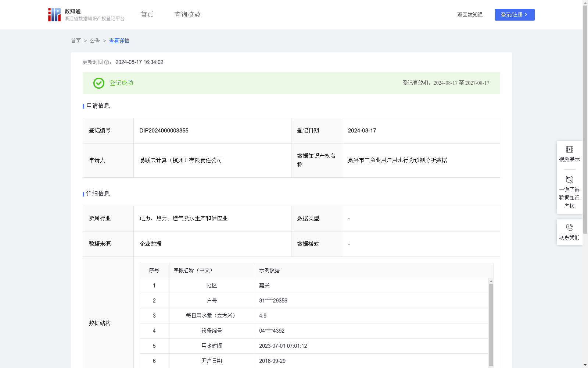Follow the 返回数知通 link
Viewport: 588px width, 368px height.
(x=470, y=14)
